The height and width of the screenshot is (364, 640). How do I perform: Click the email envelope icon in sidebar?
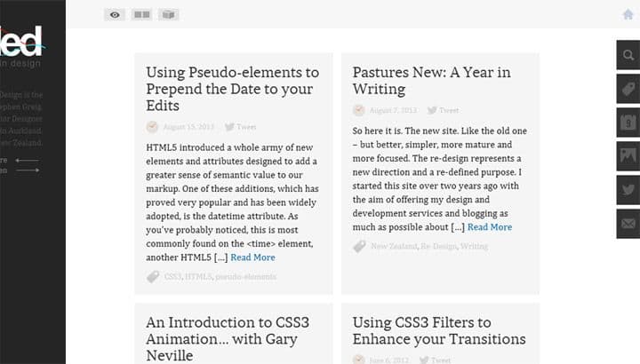click(x=628, y=224)
